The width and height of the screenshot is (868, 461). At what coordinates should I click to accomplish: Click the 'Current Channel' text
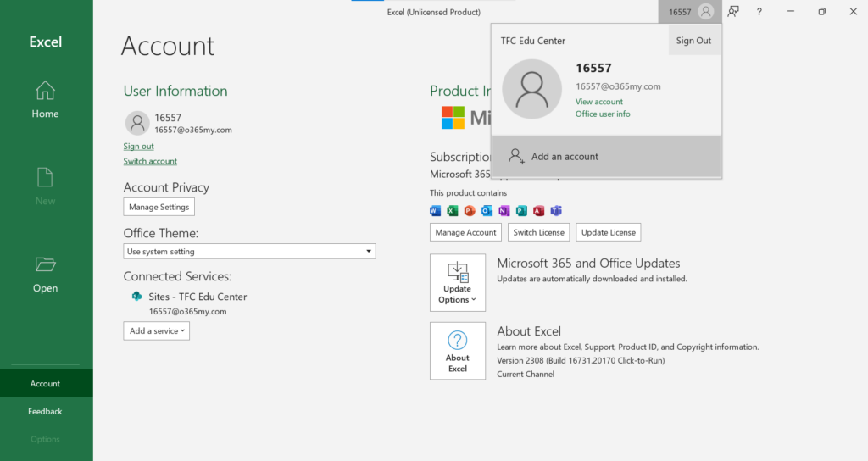(526, 374)
